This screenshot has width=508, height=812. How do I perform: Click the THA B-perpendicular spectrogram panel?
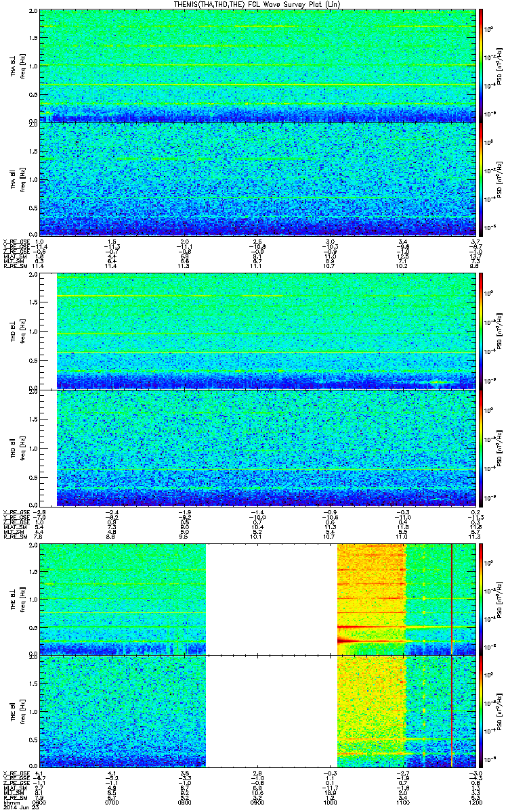tap(257, 66)
